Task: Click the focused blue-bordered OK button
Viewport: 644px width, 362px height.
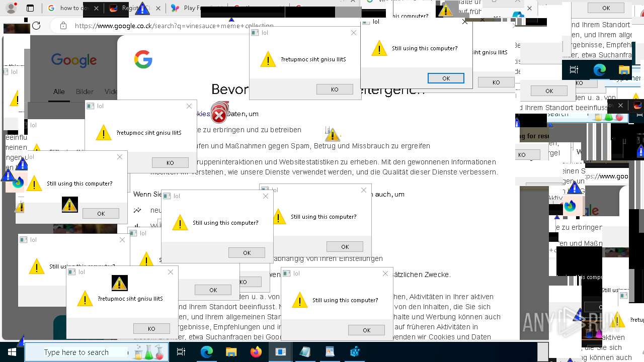Action: [446, 78]
